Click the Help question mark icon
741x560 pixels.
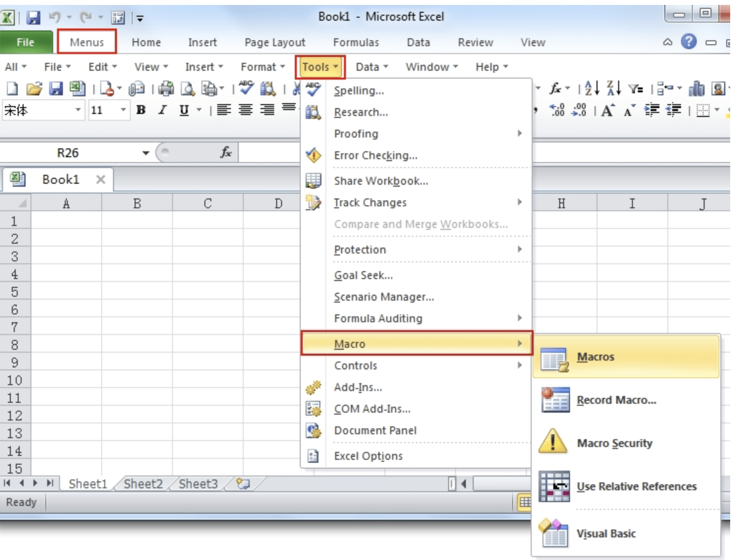(689, 42)
